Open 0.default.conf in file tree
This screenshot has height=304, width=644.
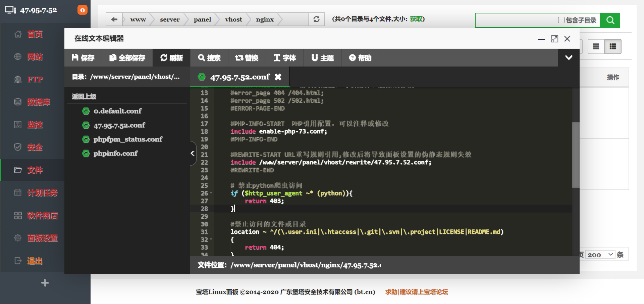tap(117, 111)
